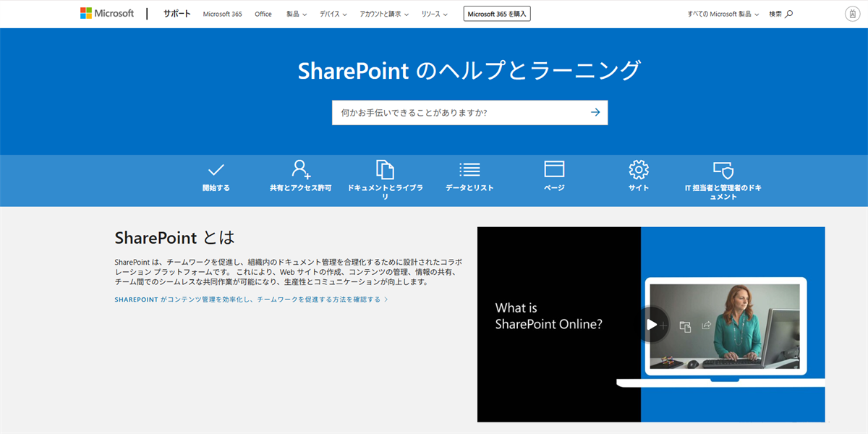This screenshot has width=868, height=434.
Task: Open the サポート home link
Action: [x=177, y=14]
